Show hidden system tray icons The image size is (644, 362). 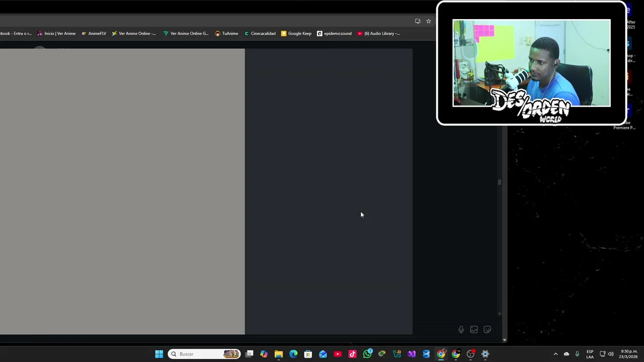[555, 354]
